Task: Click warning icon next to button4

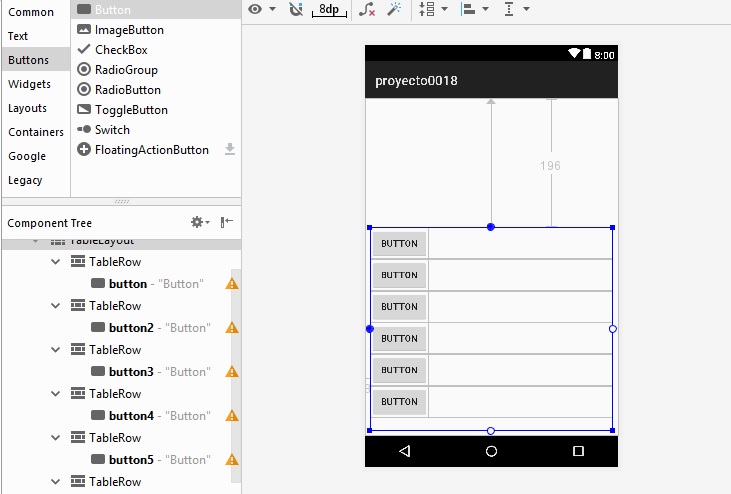Action: (232, 416)
